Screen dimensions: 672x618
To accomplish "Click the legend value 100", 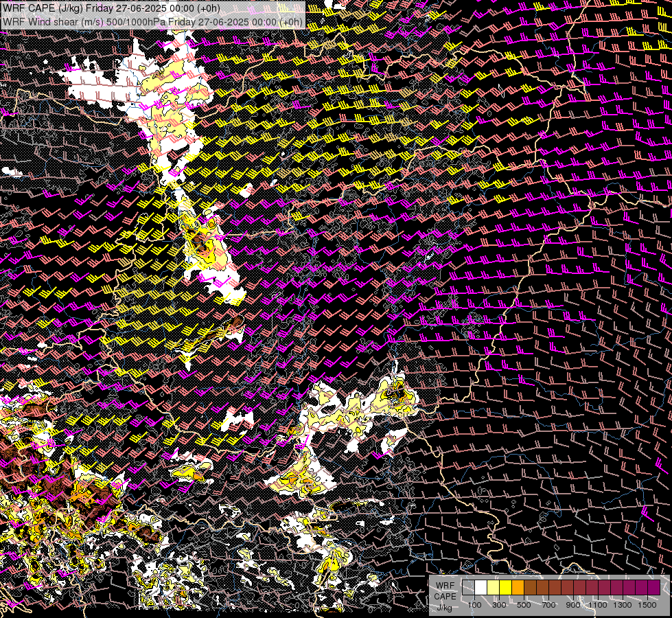I will click(474, 605).
